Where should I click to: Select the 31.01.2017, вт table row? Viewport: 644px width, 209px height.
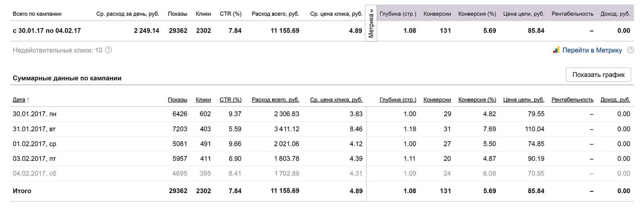(322, 129)
